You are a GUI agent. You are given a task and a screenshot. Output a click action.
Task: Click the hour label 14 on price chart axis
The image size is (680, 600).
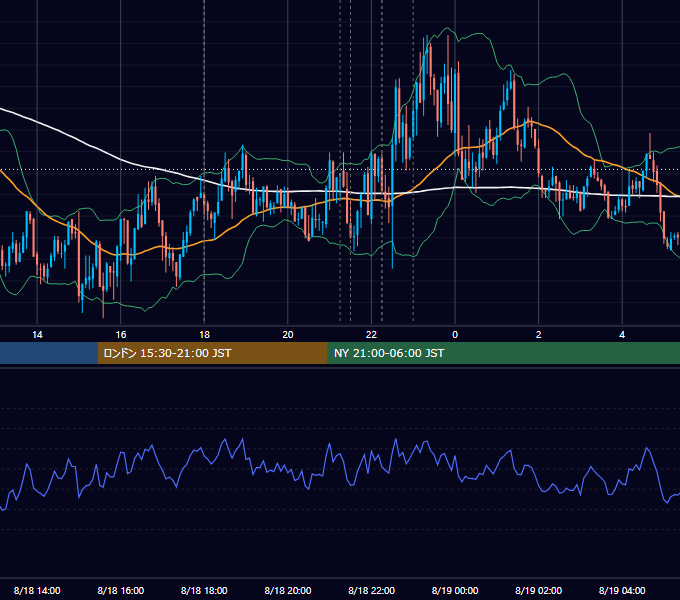[37, 335]
